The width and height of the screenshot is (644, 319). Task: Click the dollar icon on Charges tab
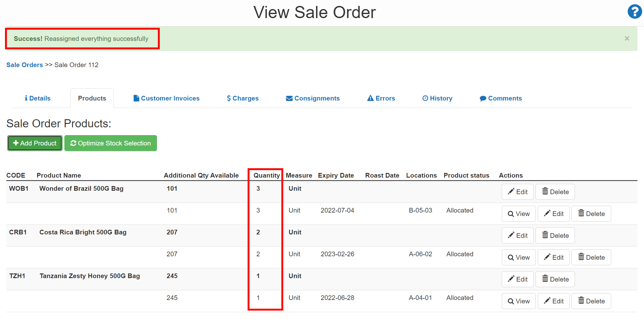(x=229, y=98)
